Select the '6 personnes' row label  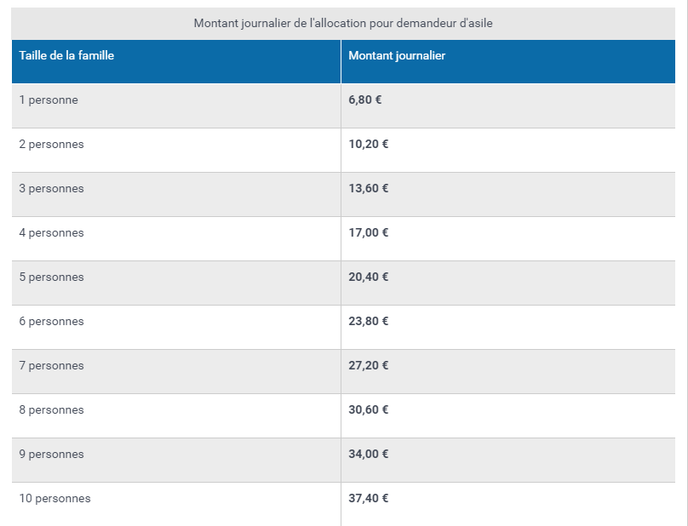coord(51,322)
